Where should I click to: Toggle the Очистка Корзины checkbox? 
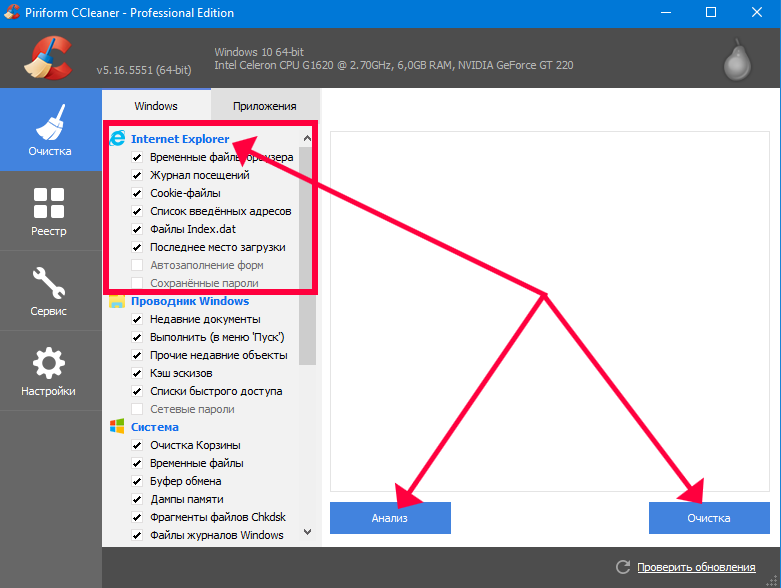tap(137, 445)
